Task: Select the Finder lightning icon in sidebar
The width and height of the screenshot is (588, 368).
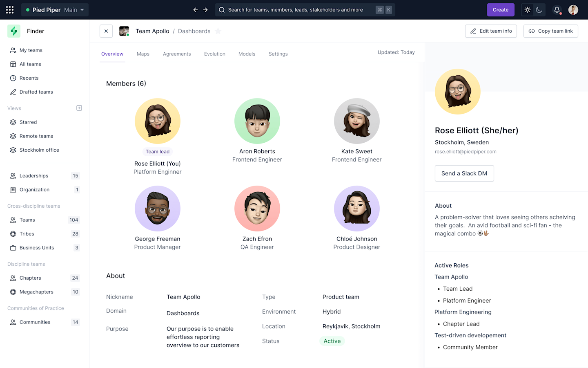Action: point(13,31)
